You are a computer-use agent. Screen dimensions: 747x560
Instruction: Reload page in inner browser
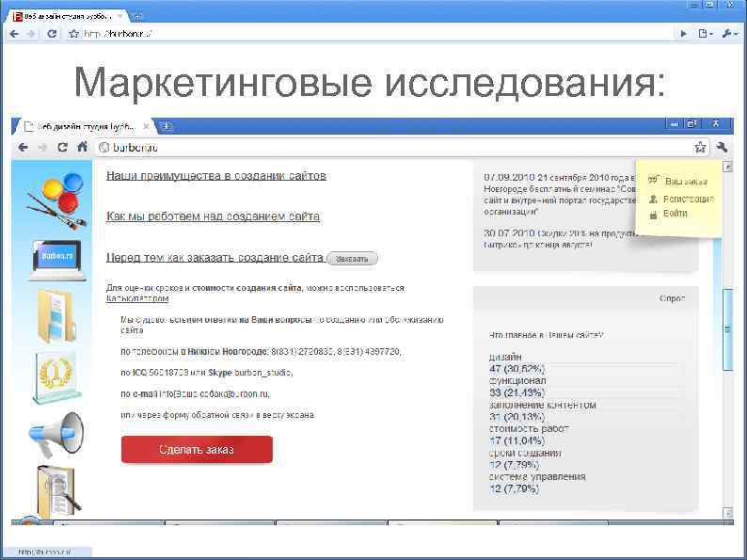62,148
